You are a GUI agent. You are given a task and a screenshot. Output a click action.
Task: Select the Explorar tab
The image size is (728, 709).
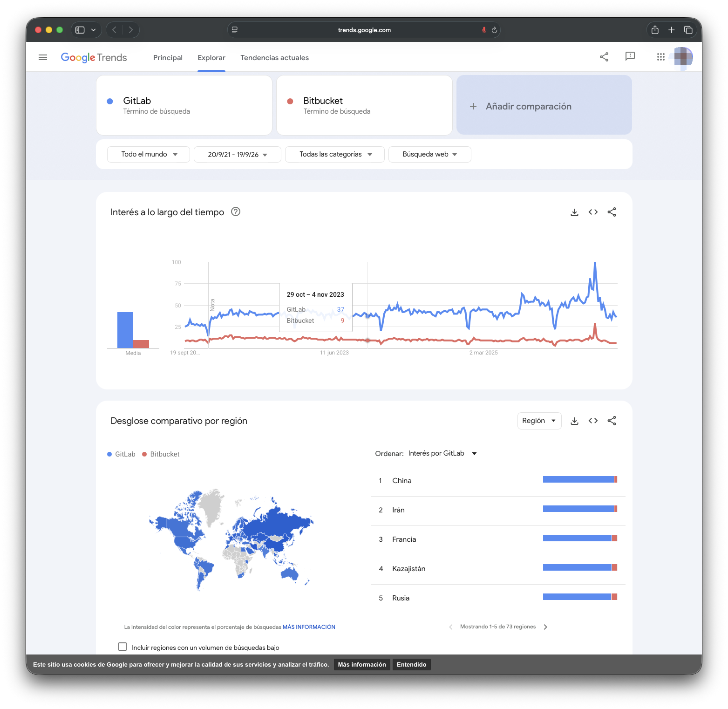point(211,58)
